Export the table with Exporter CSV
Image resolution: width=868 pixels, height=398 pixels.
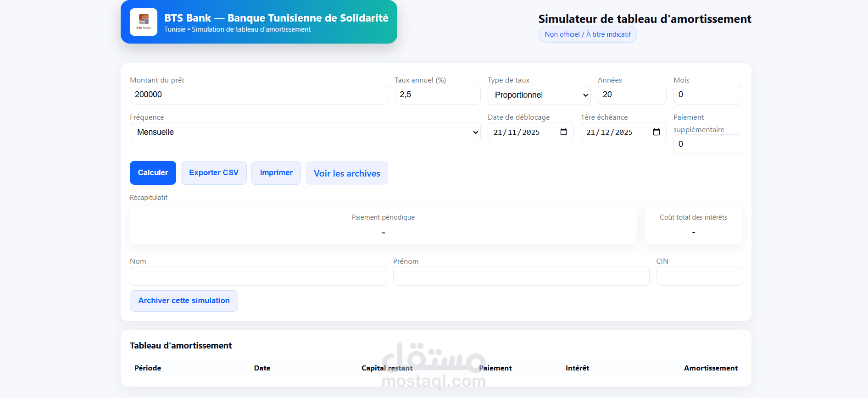pyautogui.click(x=214, y=173)
